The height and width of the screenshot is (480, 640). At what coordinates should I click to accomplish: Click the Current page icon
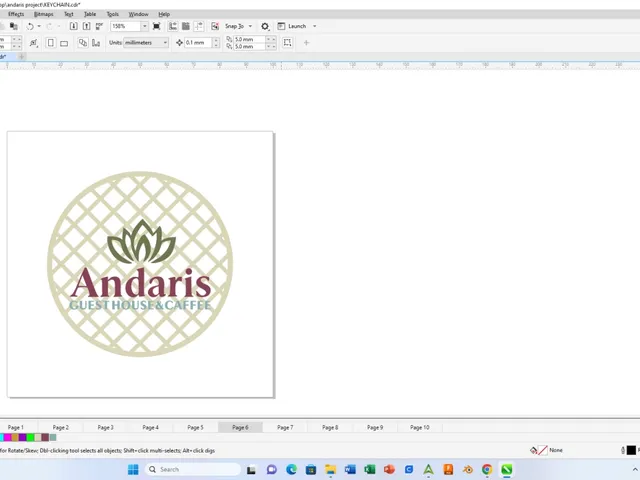tap(96, 42)
